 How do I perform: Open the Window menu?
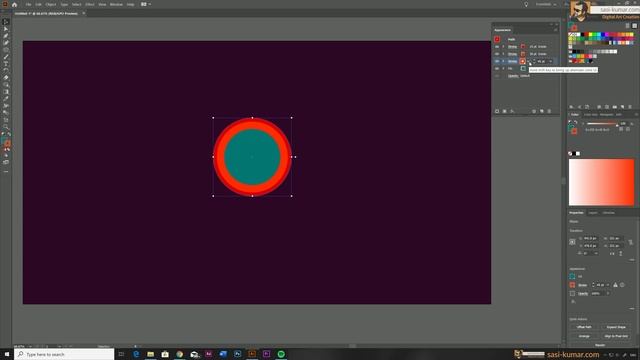pyautogui.click(x=116, y=4)
